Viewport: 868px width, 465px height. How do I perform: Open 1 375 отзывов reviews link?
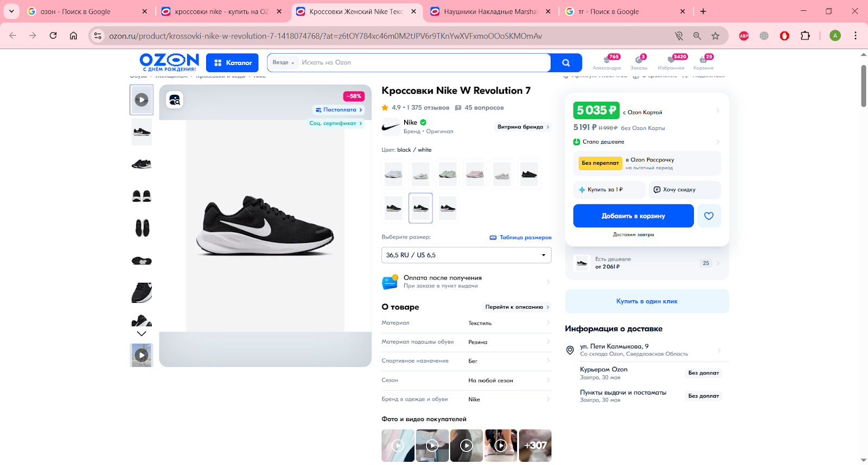(x=428, y=108)
